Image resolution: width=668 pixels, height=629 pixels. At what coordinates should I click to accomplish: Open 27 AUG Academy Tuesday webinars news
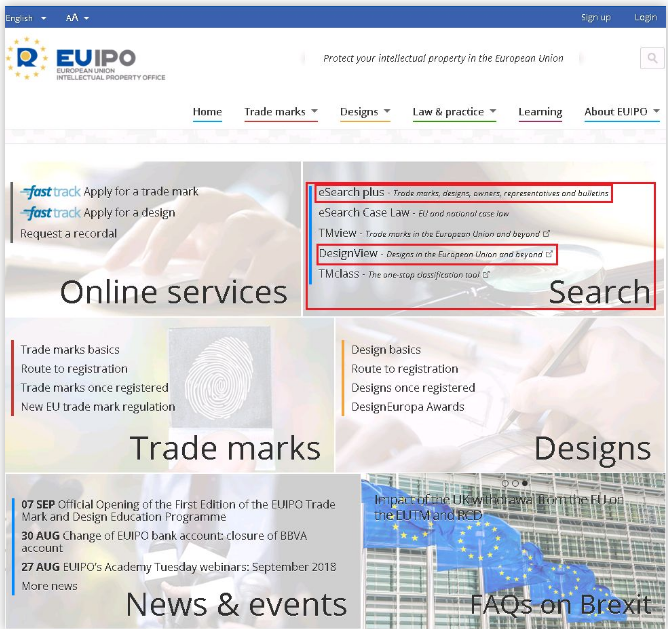[x=179, y=567]
